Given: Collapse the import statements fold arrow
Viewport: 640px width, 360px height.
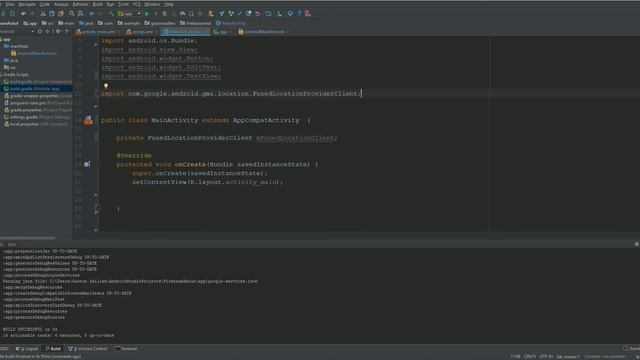Looking at the screenshot, I should (96, 44).
